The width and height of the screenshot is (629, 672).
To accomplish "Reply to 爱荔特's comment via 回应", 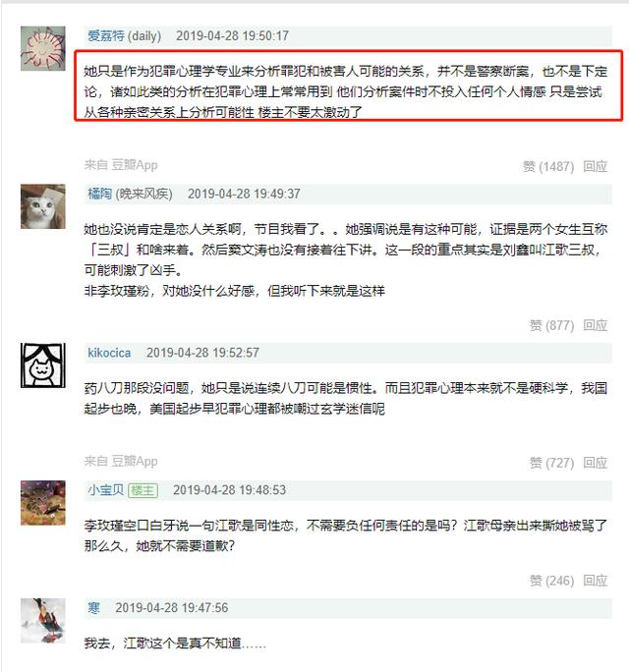I will coord(596,166).
